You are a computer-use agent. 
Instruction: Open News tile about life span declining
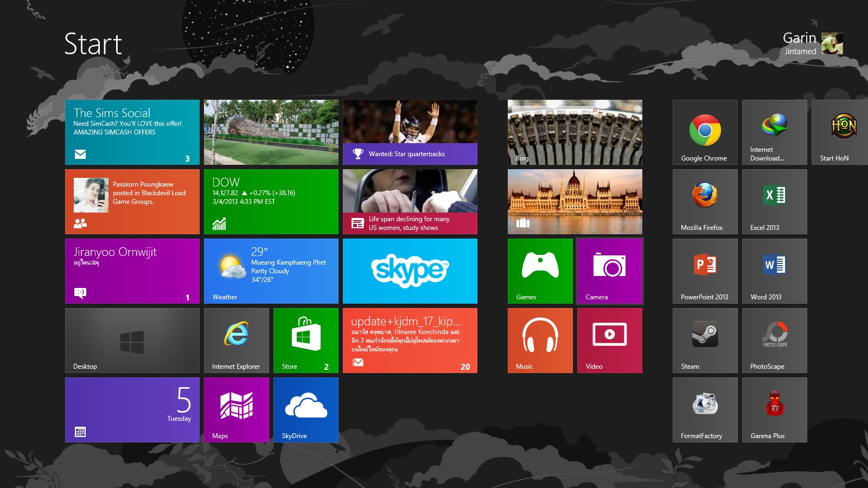(410, 202)
